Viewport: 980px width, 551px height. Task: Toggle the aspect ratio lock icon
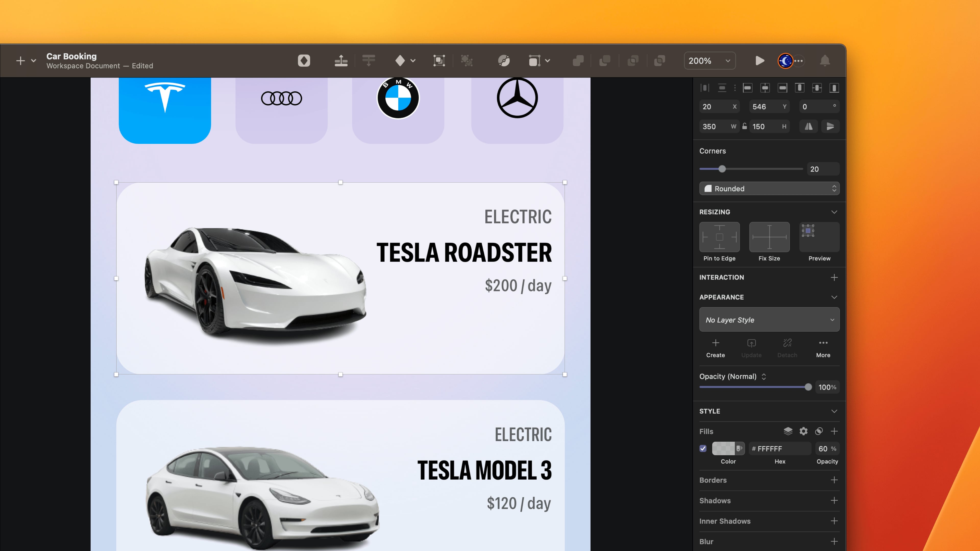744,126
